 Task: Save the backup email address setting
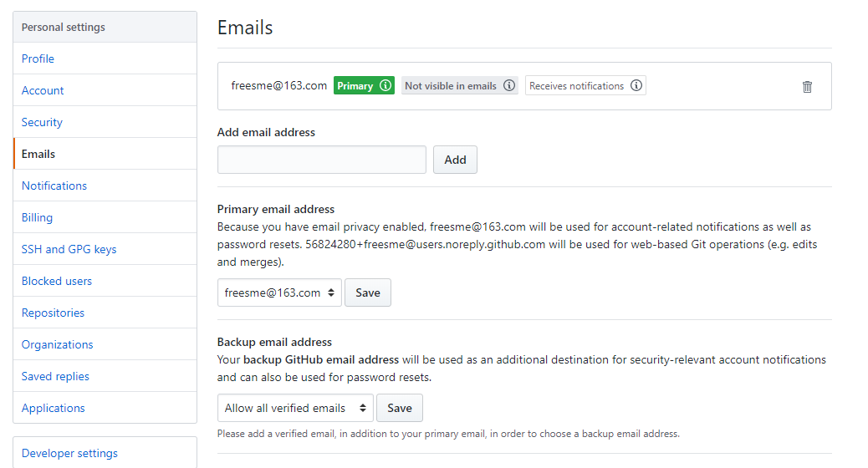(x=400, y=409)
